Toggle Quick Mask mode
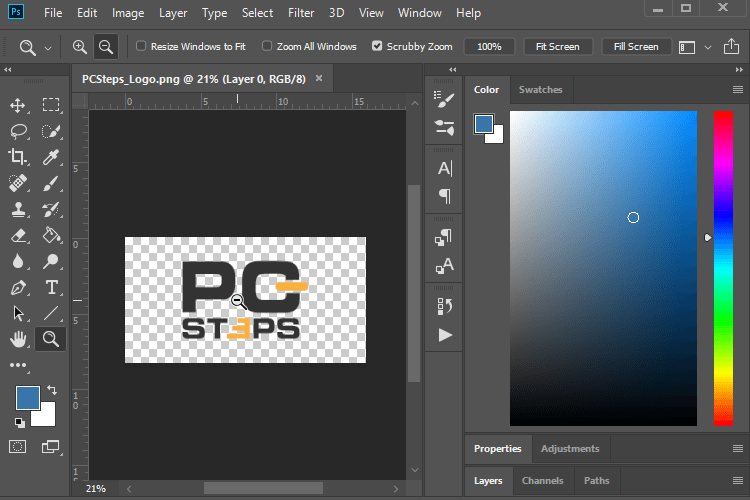This screenshot has width=750, height=500. (18, 447)
